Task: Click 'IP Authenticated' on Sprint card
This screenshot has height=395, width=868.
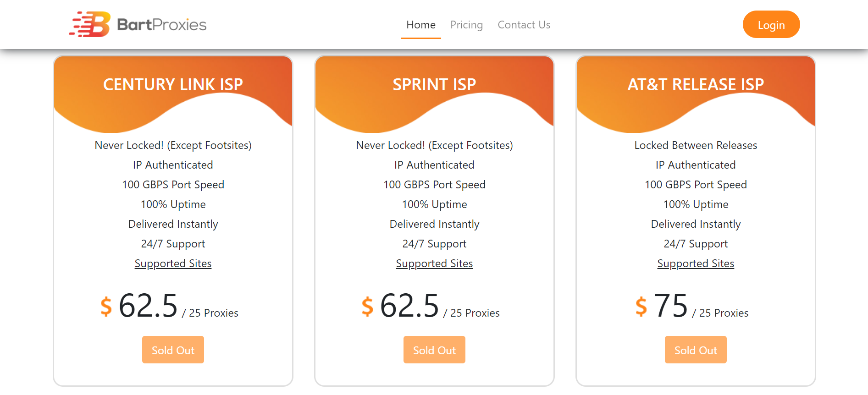Action: click(434, 165)
